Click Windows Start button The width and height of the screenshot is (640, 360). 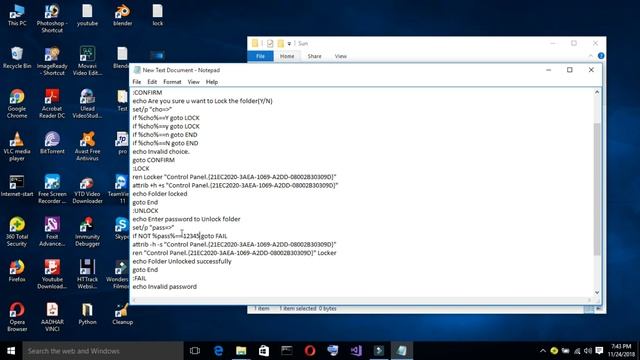(x=11, y=351)
